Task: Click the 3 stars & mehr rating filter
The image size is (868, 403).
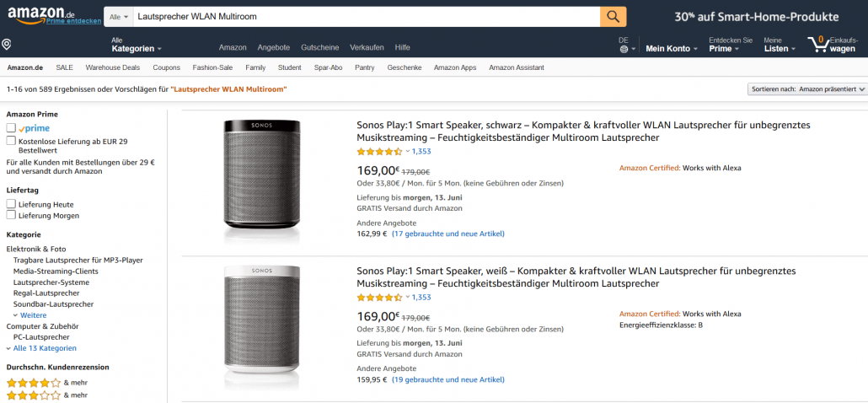Action: (x=34, y=394)
